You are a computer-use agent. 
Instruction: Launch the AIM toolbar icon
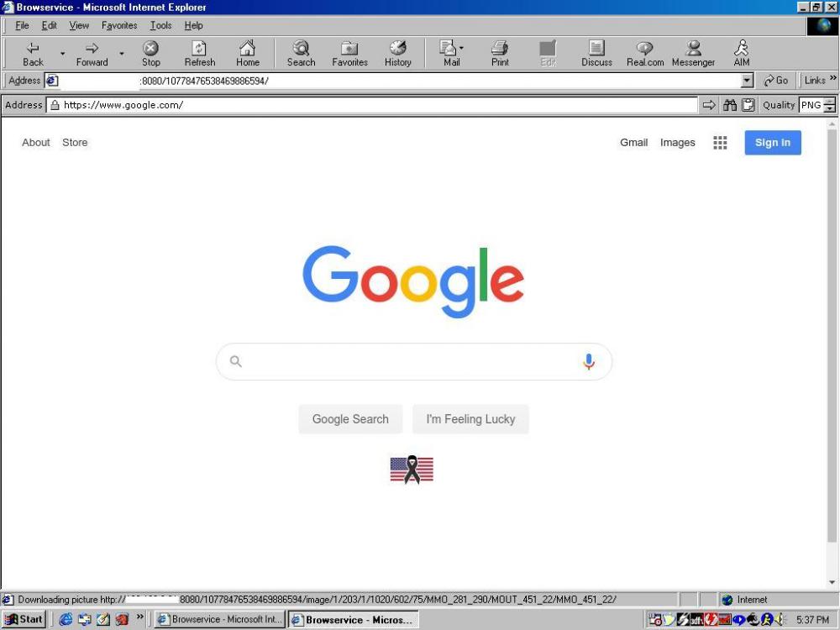742,54
